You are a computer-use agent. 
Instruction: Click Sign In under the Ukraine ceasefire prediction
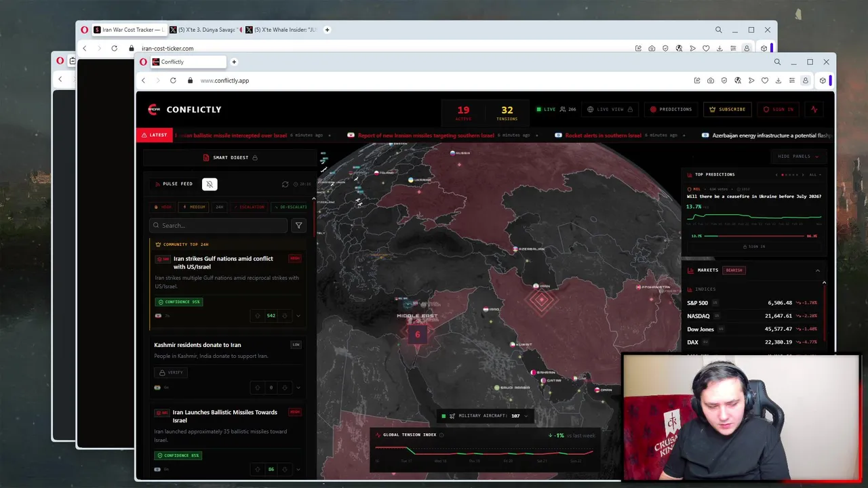(x=754, y=247)
